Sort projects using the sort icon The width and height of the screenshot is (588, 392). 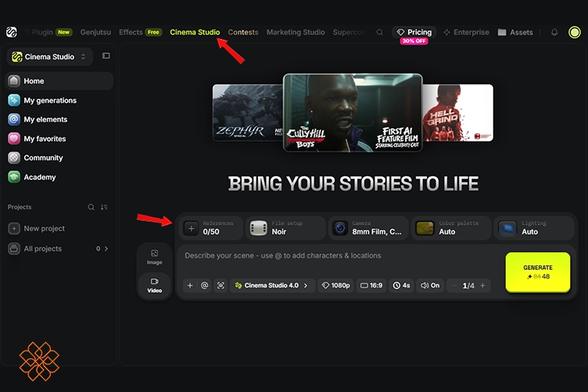pyautogui.click(x=104, y=207)
